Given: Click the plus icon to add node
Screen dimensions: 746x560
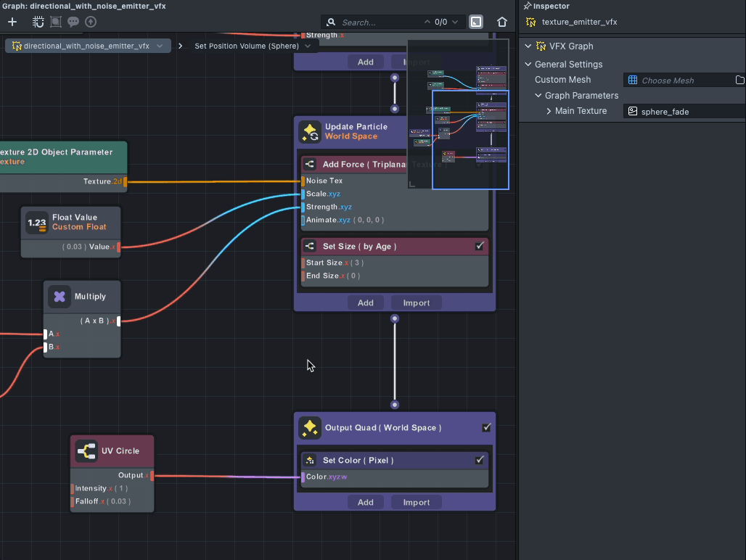Looking at the screenshot, I should (x=12, y=22).
